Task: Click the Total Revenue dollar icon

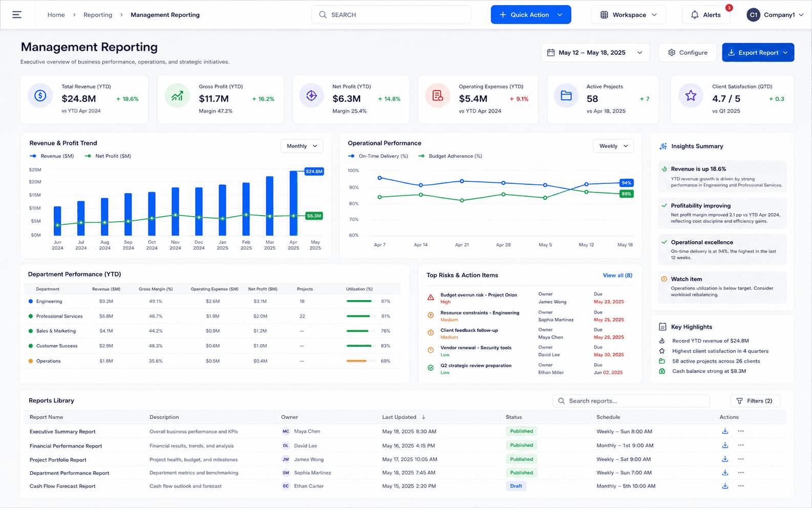Action: pos(40,96)
